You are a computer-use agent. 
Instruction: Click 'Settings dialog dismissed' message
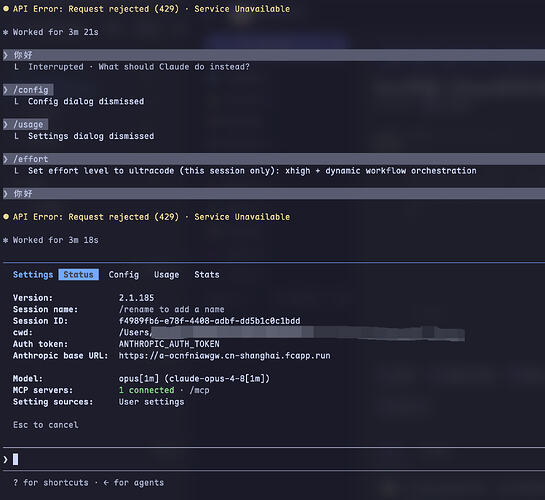pos(91,136)
